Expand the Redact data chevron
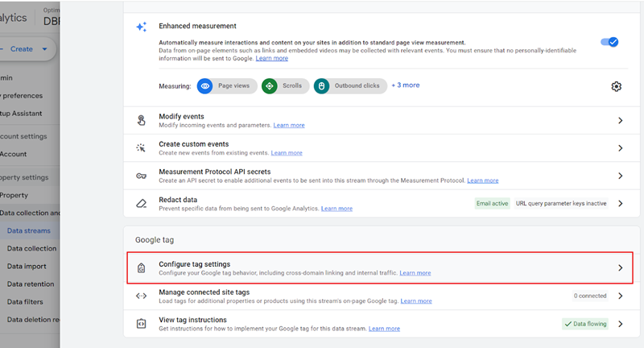 [620, 203]
